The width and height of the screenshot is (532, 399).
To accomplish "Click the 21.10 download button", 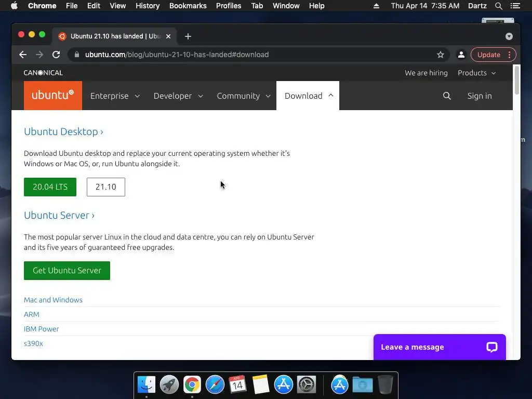I will [x=106, y=187].
